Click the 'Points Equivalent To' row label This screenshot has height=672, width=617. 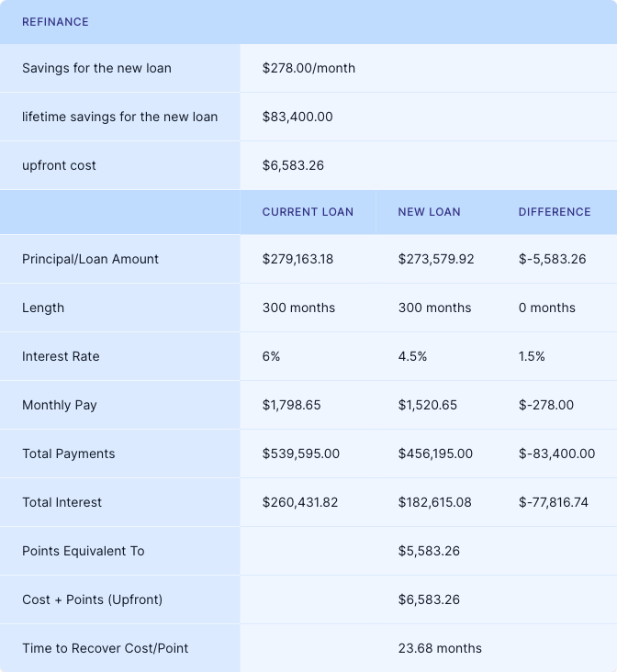[83, 551]
